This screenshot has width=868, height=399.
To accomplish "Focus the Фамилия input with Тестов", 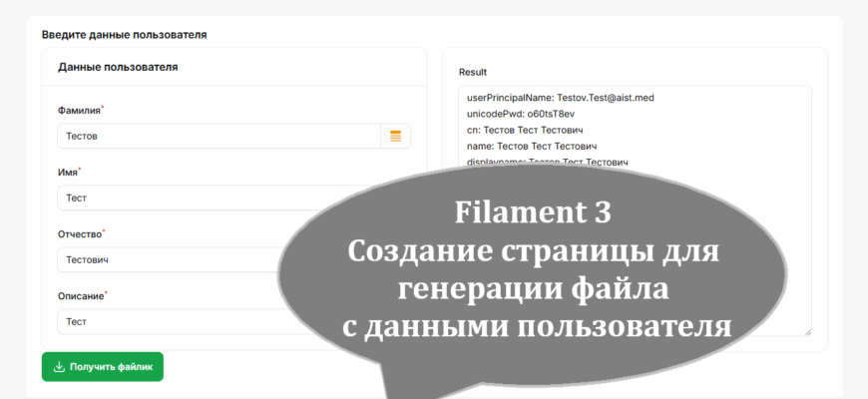I will (218, 136).
